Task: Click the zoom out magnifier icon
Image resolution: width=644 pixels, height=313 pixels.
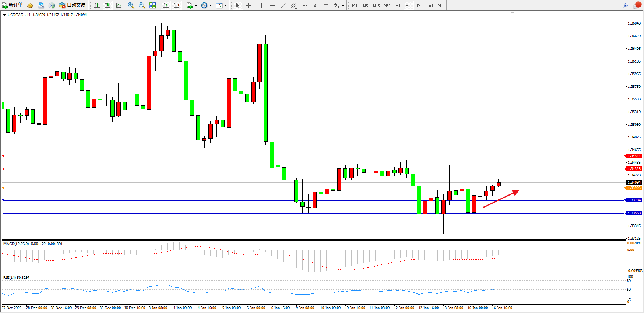Action: pyautogui.click(x=141, y=5)
